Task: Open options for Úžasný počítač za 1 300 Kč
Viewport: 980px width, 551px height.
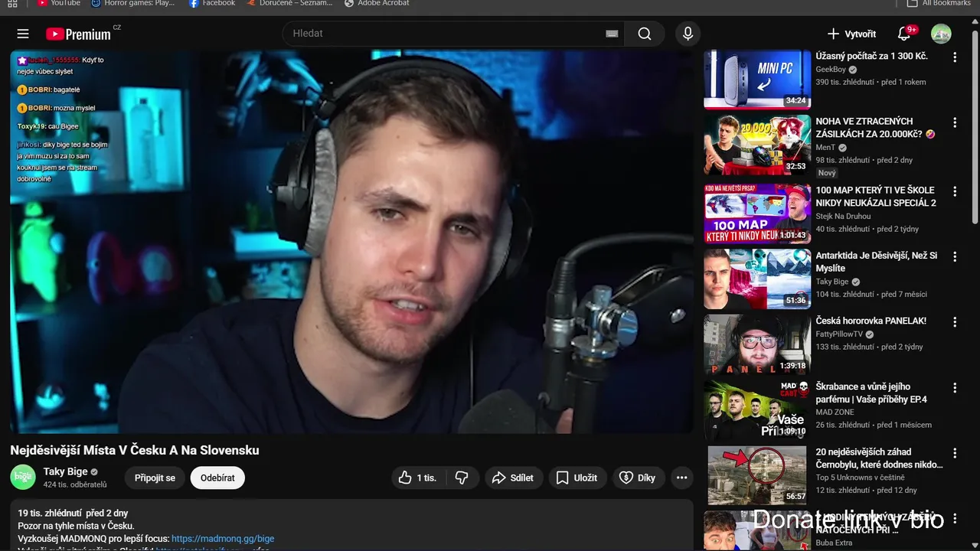Action: 955,57
